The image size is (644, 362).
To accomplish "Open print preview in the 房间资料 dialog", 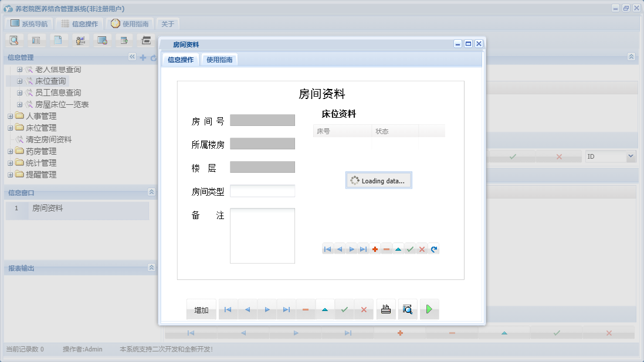I will click(x=408, y=309).
